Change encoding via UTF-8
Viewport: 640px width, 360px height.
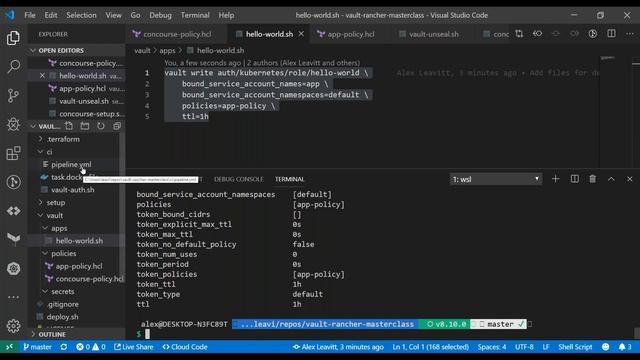click(524, 347)
